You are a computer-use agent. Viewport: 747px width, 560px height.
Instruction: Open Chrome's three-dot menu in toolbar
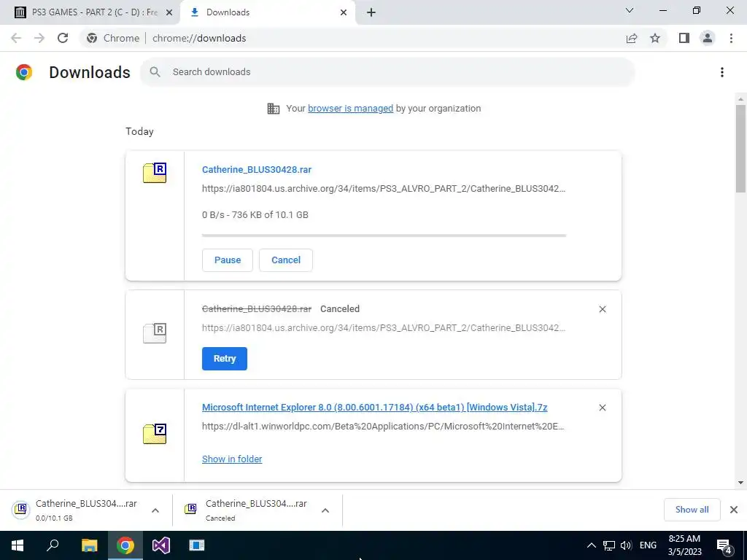click(731, 38)
